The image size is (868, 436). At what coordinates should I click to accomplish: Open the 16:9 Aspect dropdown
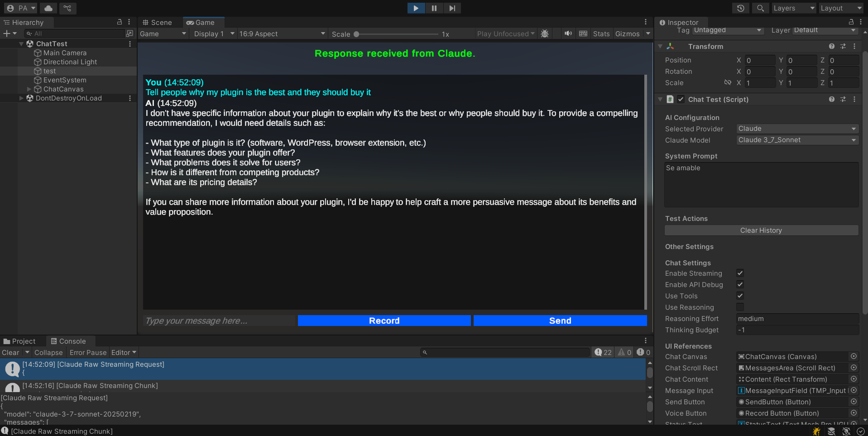[x=282, y=34]
